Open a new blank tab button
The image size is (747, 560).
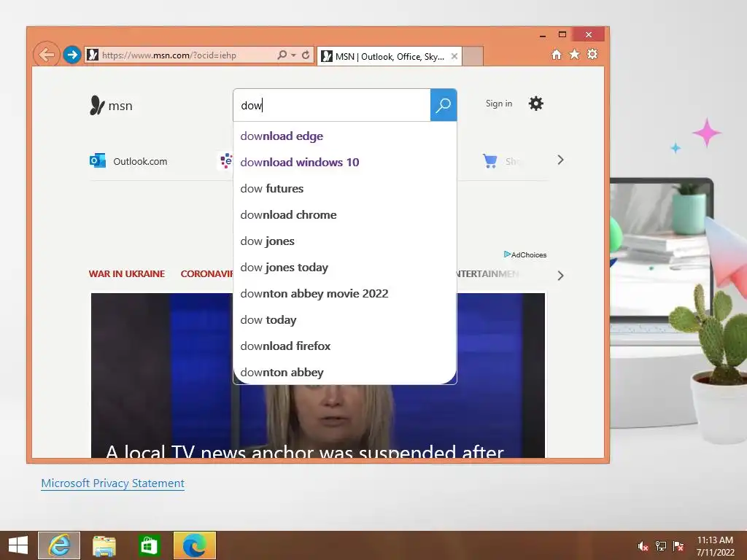click(473, 56)
